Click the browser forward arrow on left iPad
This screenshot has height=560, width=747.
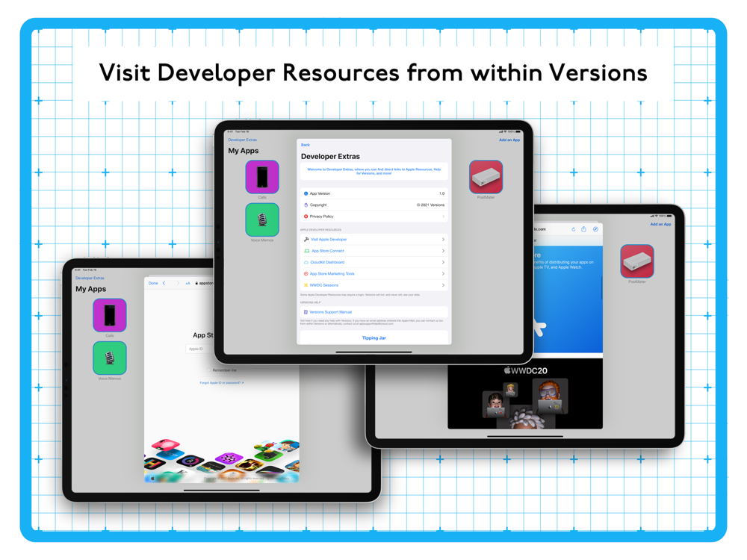point(178,283)
